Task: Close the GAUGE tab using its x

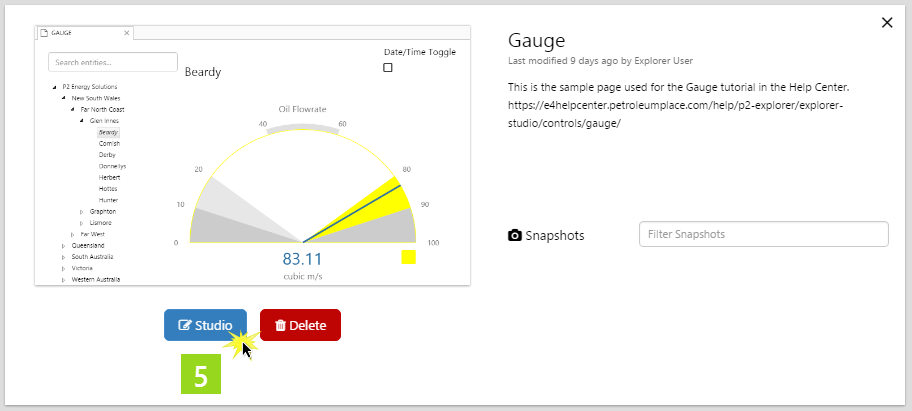Action: tap(126, 32)
